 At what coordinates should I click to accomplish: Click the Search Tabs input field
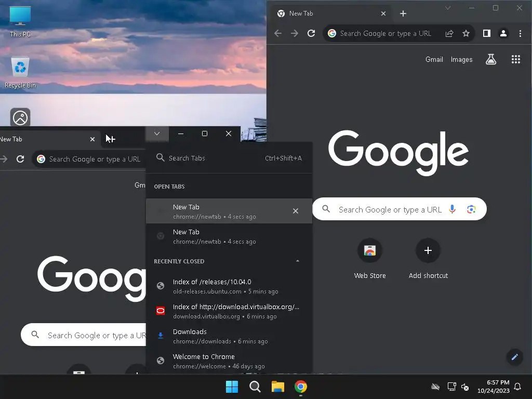point(229,158)
